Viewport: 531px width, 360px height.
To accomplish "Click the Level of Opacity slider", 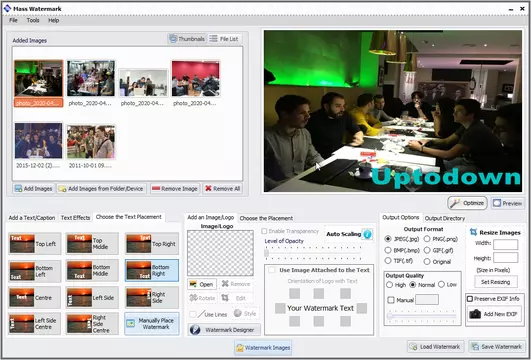I will (313, 253).
